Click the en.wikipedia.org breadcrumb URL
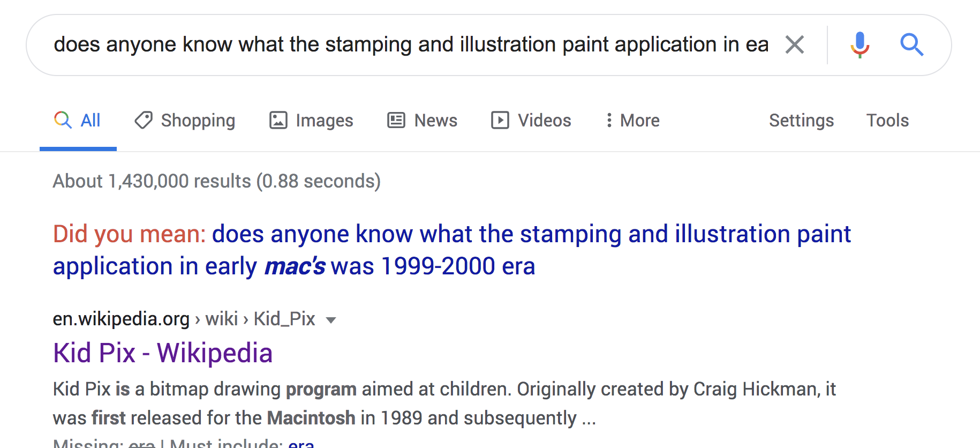 coord(121,319)
